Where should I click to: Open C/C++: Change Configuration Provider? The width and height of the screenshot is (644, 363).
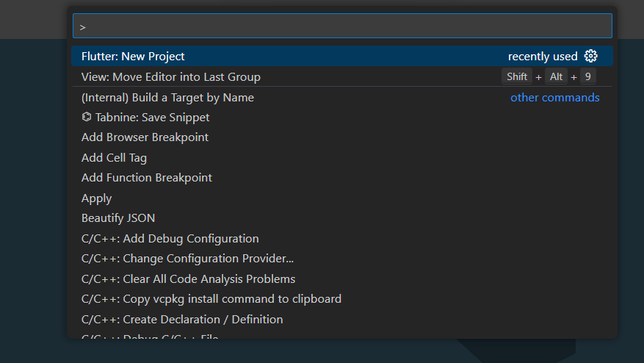pos(188,259)
